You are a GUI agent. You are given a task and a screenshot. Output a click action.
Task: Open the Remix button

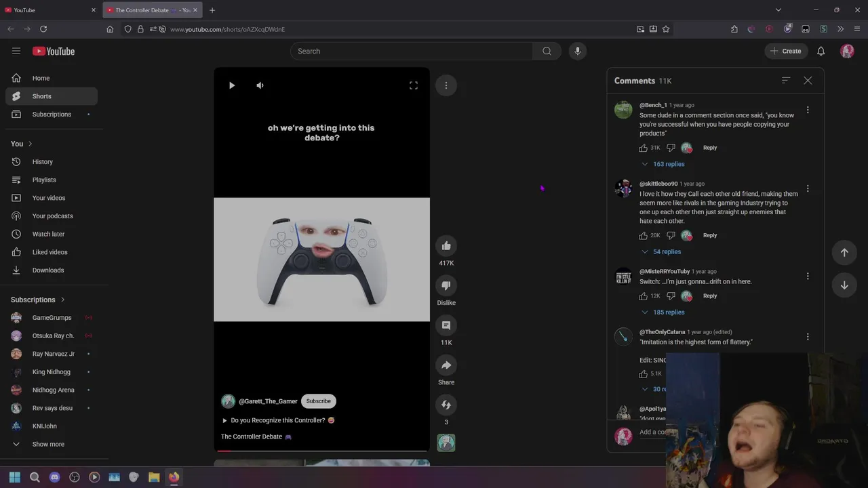[446, 405]
